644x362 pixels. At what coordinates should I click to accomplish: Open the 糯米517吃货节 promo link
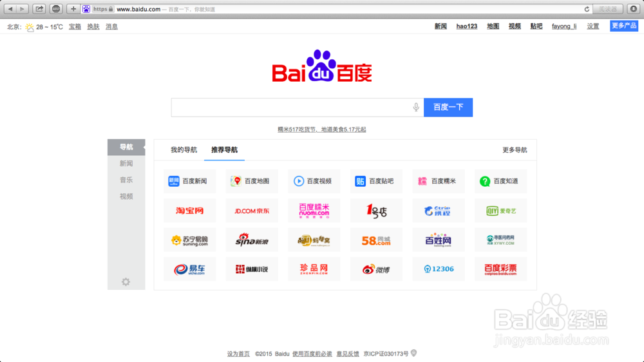click(321, 129)
